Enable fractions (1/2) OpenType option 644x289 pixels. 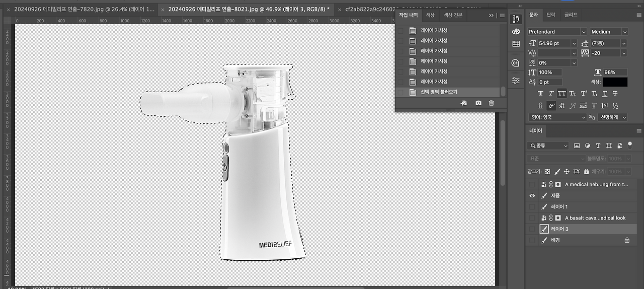tap(615, 106)
